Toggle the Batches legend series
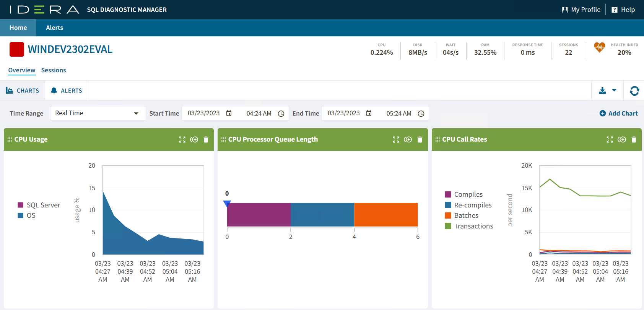 tap(462, 215)
